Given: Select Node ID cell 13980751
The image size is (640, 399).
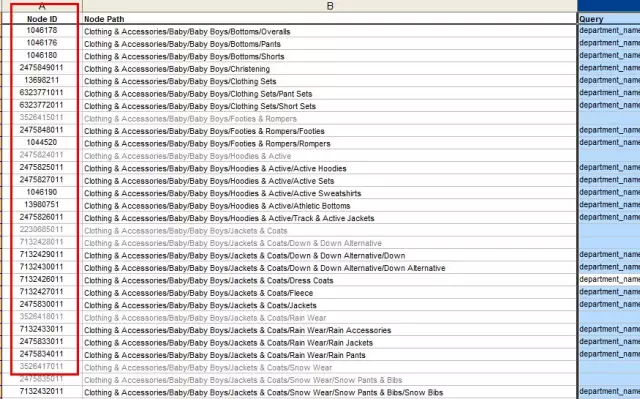Looking at the screenshot, I should click(42, 205).
